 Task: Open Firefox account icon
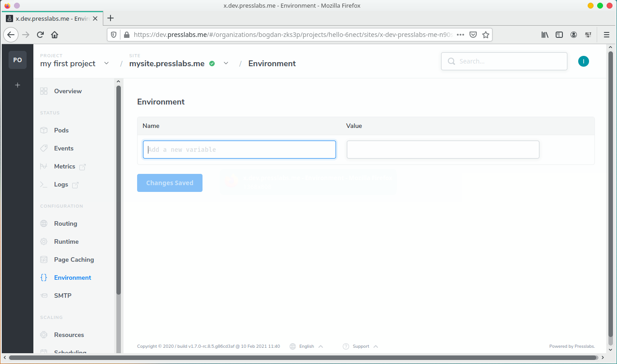pyautogui.click(x=574, y=35)
